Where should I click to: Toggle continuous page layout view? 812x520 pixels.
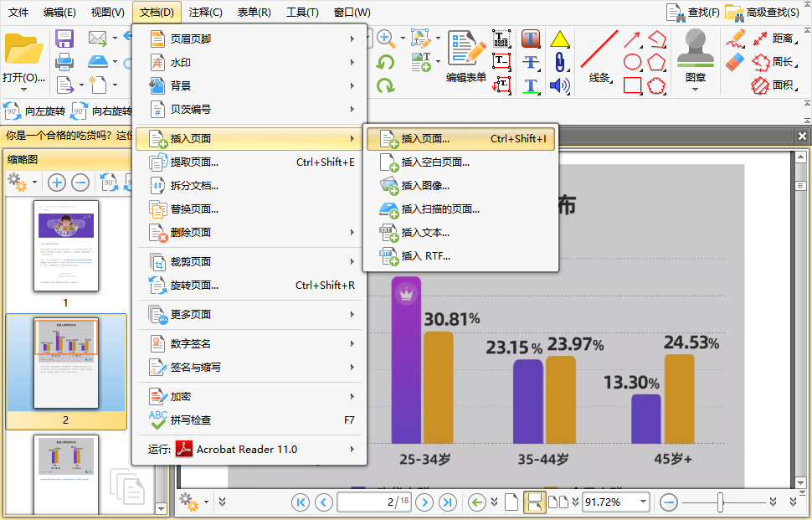[x=534, y=502]
